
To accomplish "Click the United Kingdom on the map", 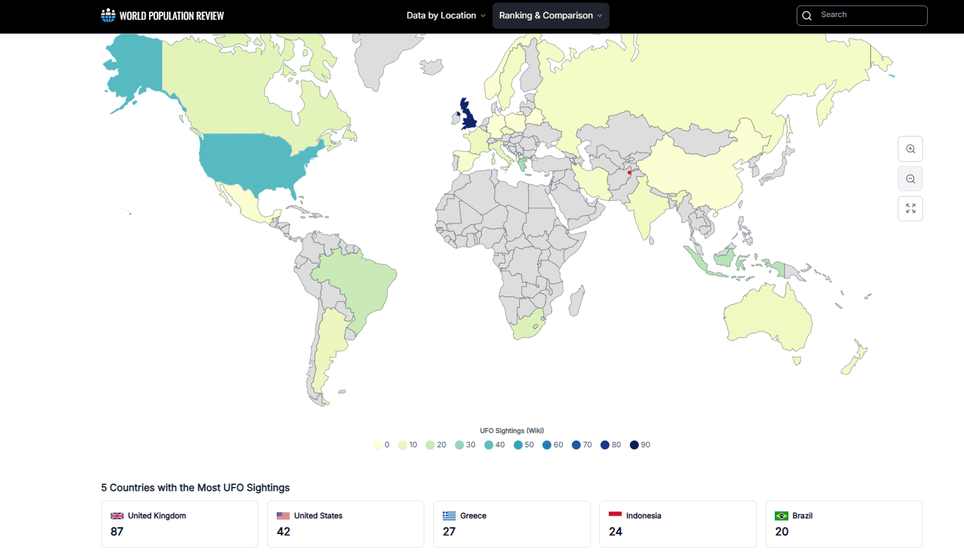I will coord(469,117).
